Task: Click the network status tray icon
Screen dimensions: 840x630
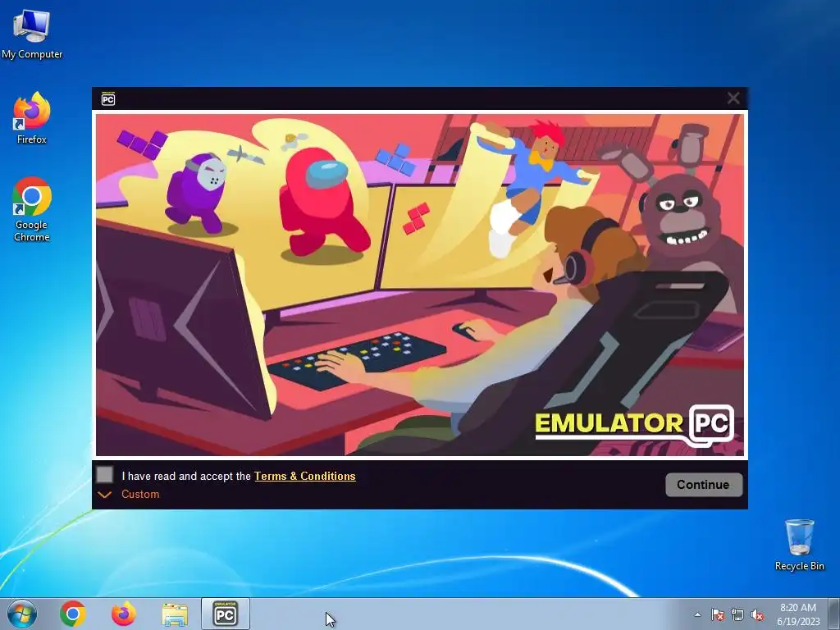Action: (x=737, y=614)
